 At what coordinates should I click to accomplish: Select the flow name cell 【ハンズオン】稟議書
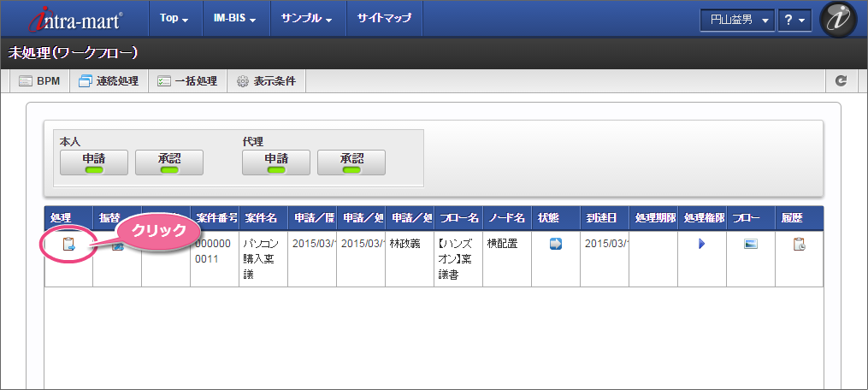[458, 258]
